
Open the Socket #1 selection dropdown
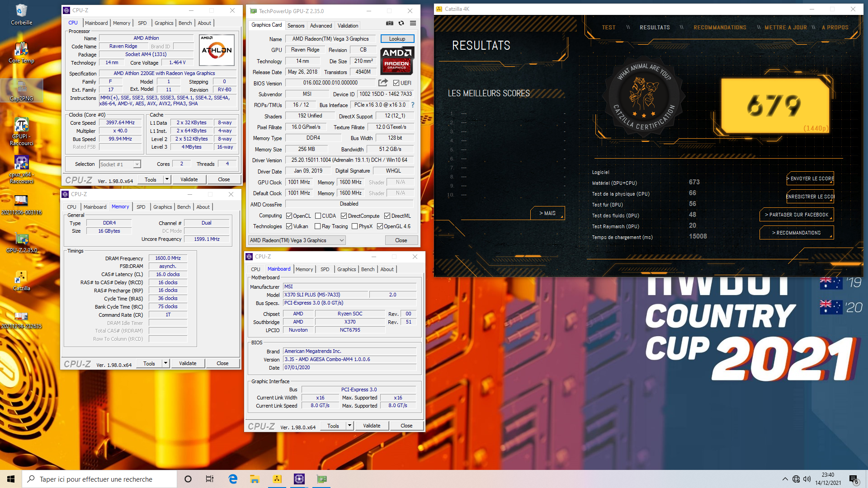[x=120, y=164]
